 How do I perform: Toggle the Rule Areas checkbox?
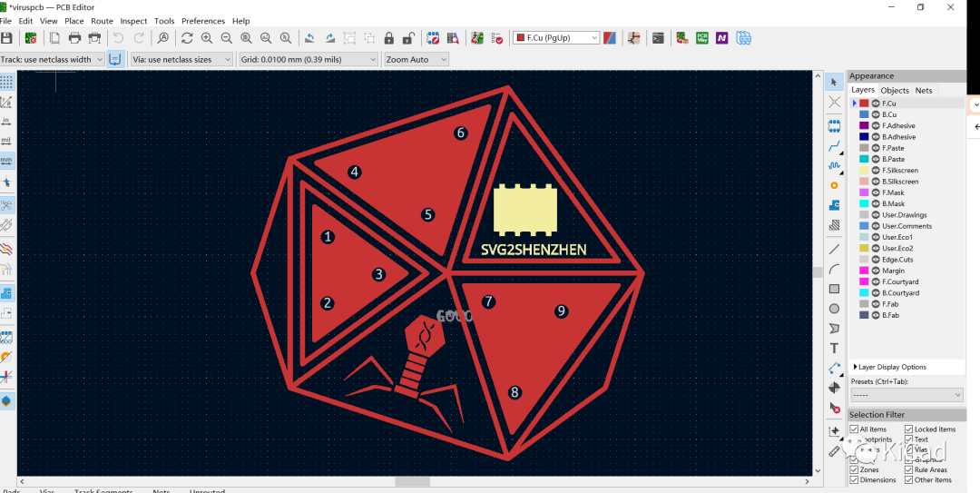click(908, 470)
